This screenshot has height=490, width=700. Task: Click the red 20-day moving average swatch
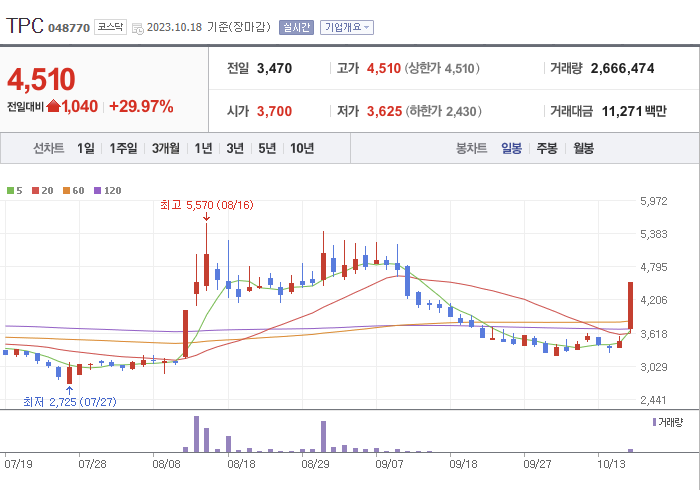35,191
